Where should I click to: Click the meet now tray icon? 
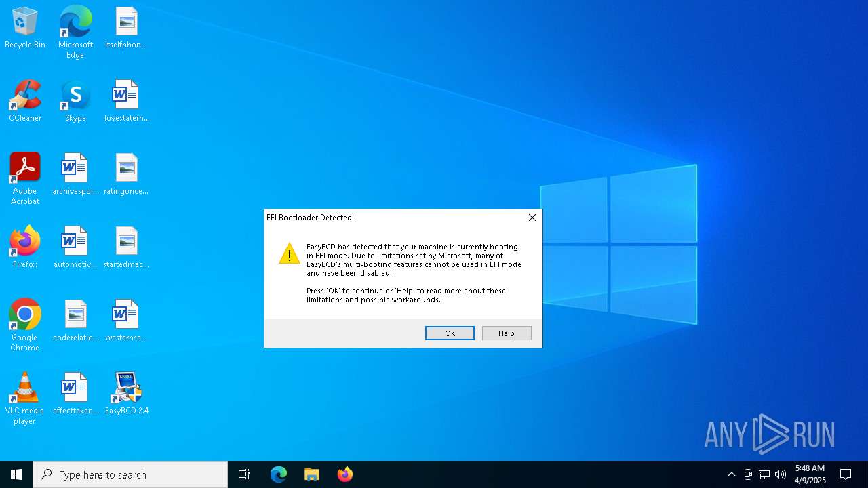[x=748, y=474]
